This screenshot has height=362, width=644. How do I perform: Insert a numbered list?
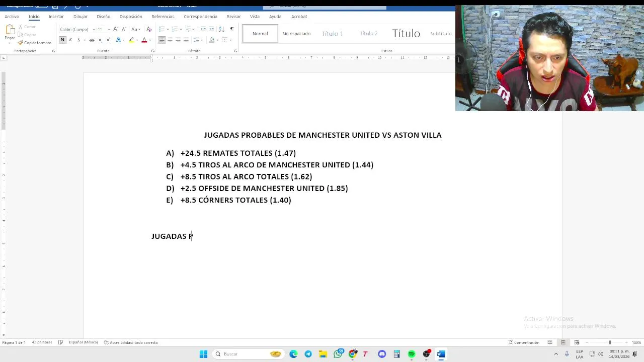[175, 29]
